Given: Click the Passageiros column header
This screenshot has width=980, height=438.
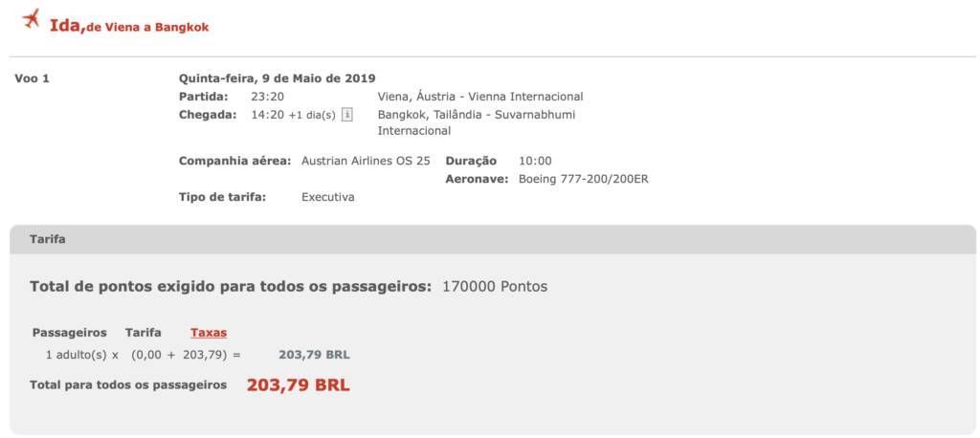Looking at the screenshot, I should pyautogui.click(x=69, y=333).
